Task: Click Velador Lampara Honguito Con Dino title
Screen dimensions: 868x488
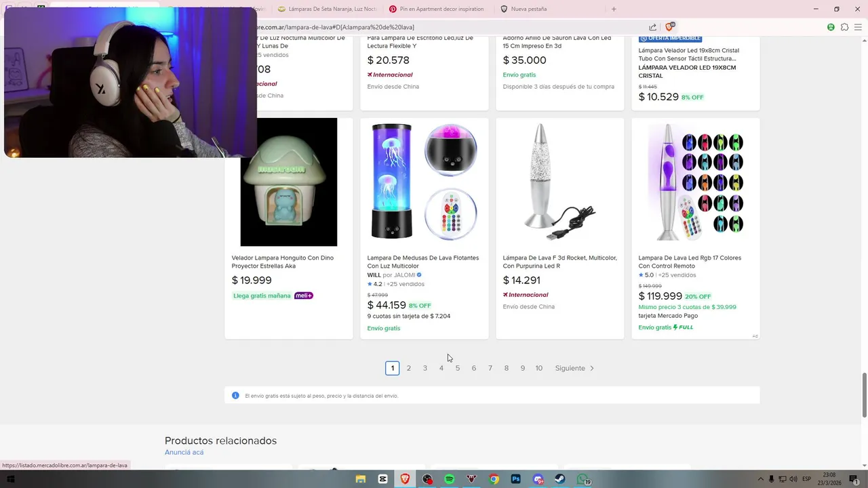Action: pyautogui.click(x=283, y=262)
